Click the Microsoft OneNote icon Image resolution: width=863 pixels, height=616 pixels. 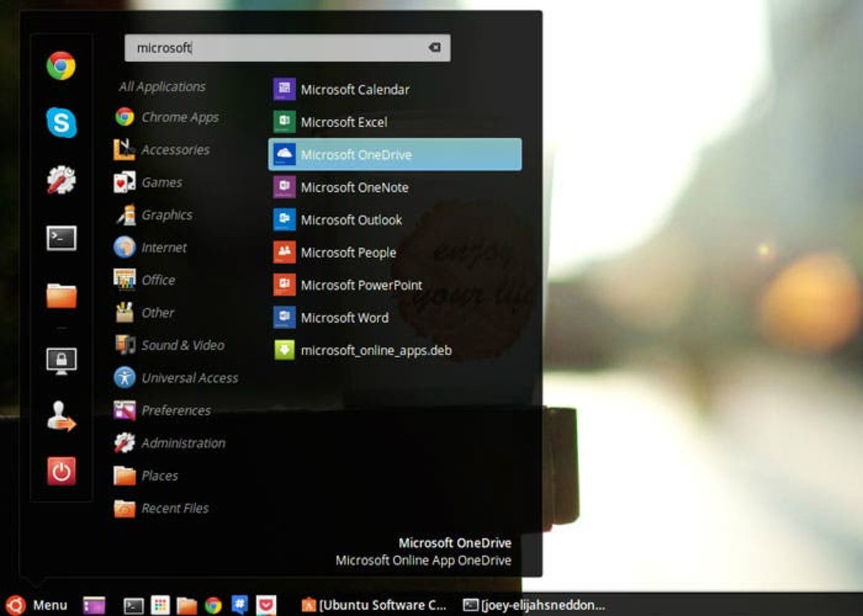285,187
